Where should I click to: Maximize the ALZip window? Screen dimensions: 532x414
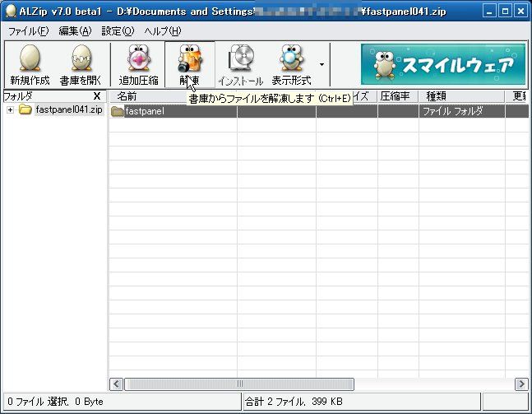[505, 12]
